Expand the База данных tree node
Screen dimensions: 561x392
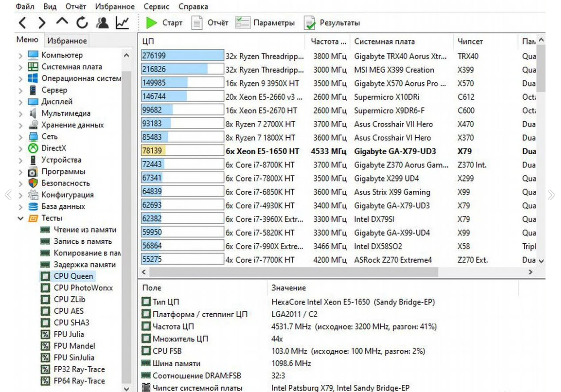pyautogui.click(x=20, y=207)
